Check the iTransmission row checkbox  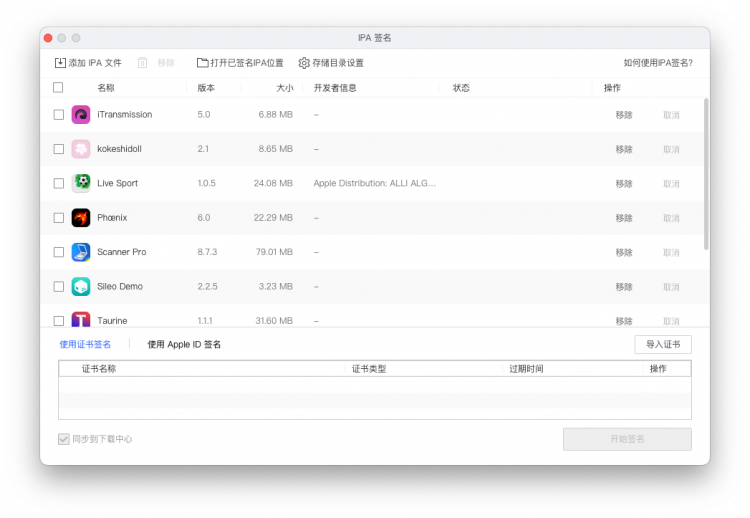[x=58, y=115]
